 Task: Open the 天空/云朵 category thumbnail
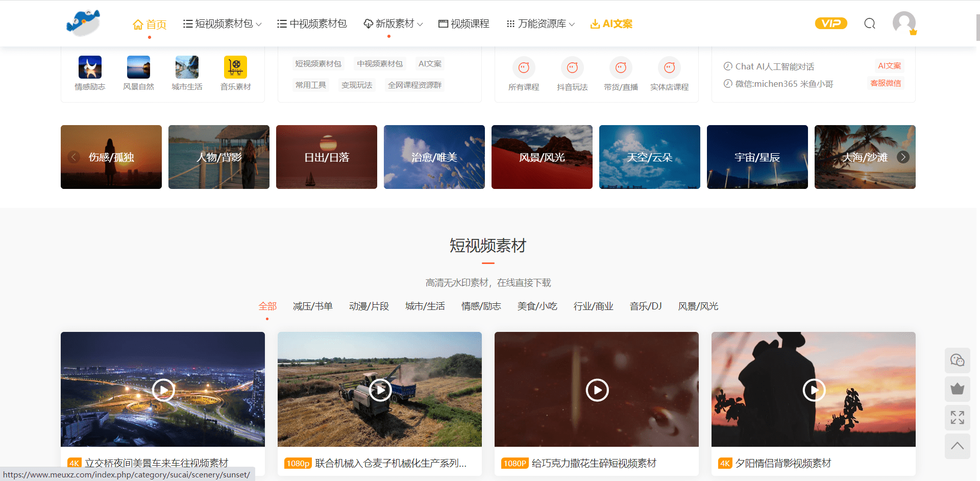click(650, 157)
